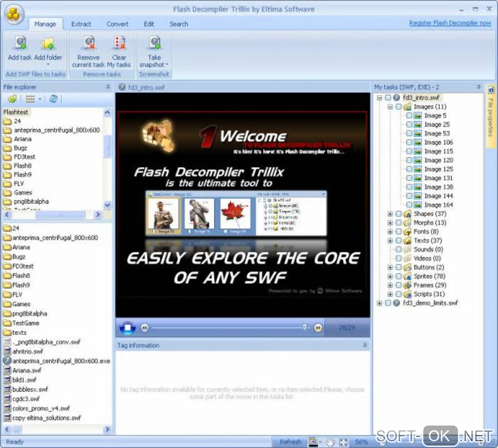
Task: Click the background color icon in status bar
Action: [x=313, y=442]
